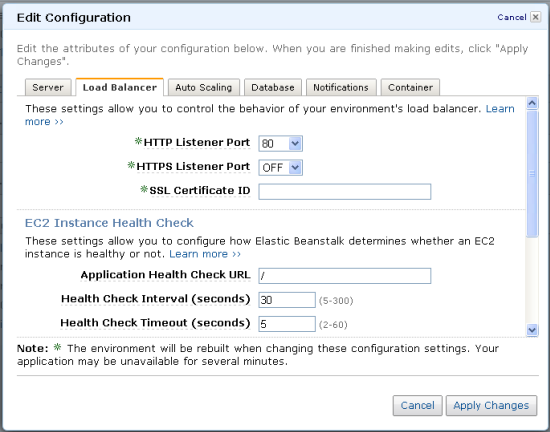
Task: Click the Apply Changes button
Action: coord(491,405)
